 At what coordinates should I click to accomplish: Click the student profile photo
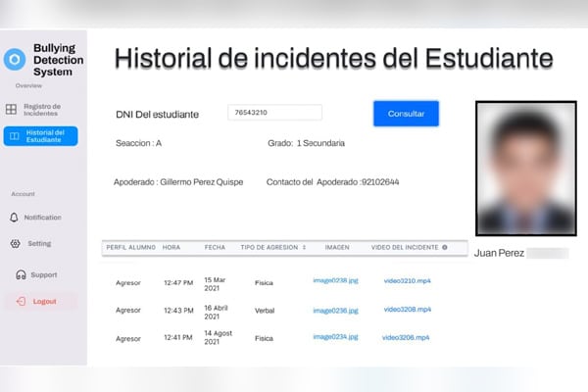[521, 167]
